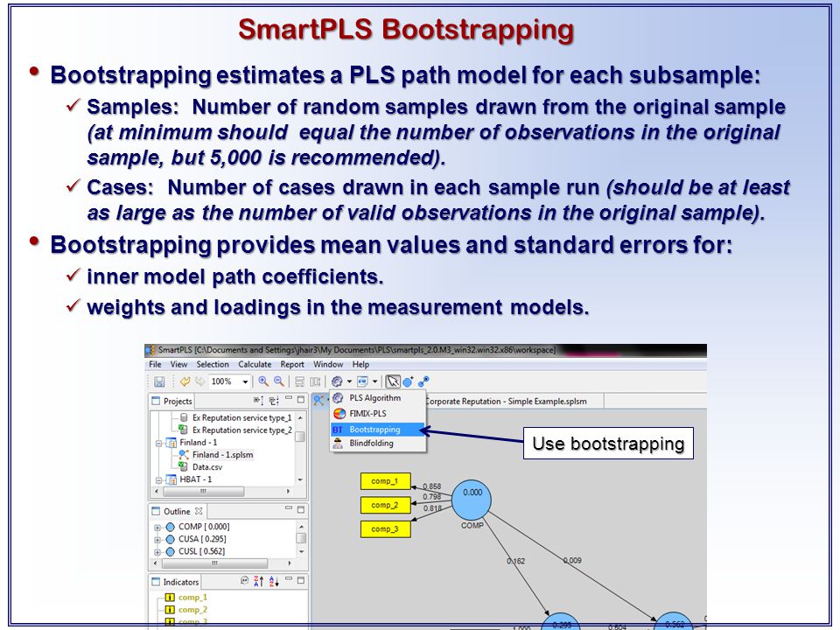Viewport: 840px width, 630px height.
Task: Switch to the Indicators tab
Action: click(175, 582)
